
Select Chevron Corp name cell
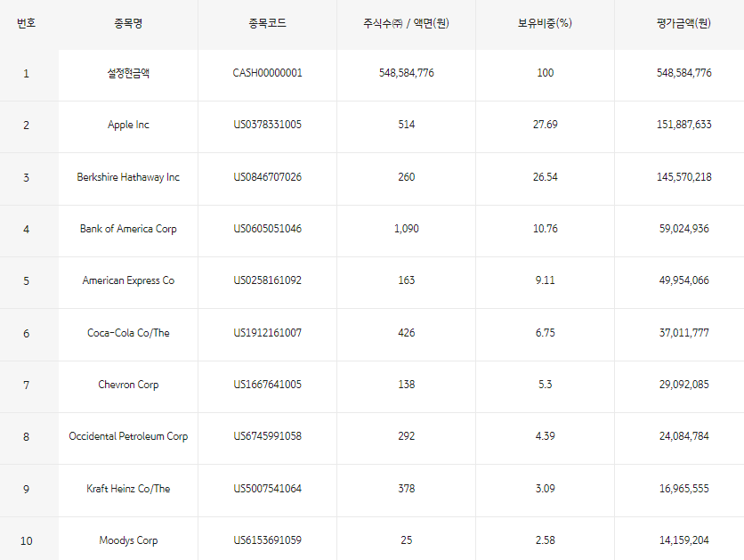click(x=128, y=385)
